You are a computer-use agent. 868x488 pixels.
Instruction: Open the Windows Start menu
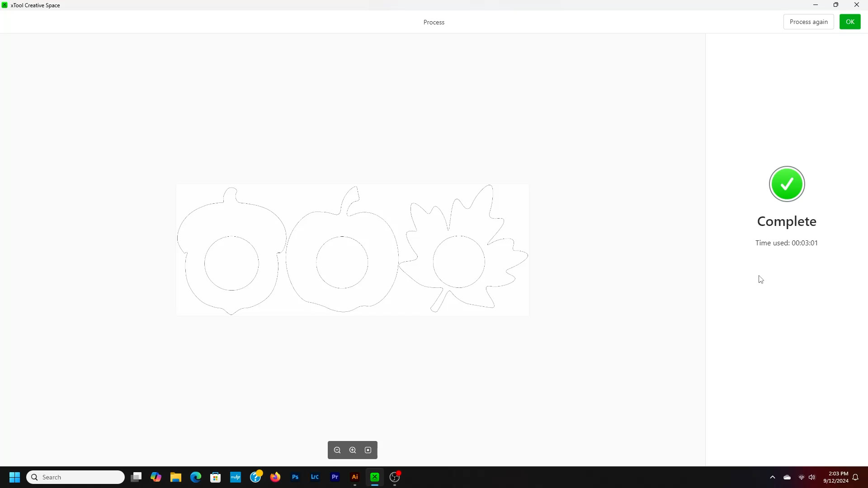[14, 477]
